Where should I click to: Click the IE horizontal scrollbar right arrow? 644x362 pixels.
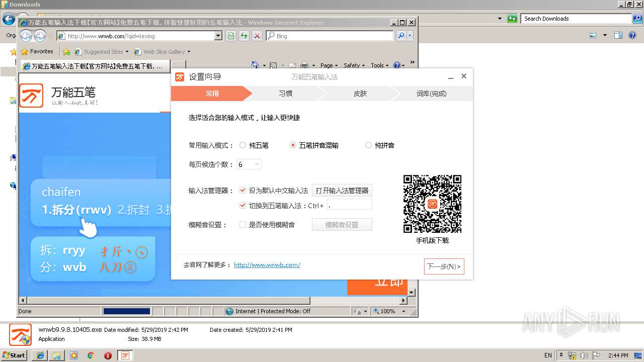(x=404, y=301)
